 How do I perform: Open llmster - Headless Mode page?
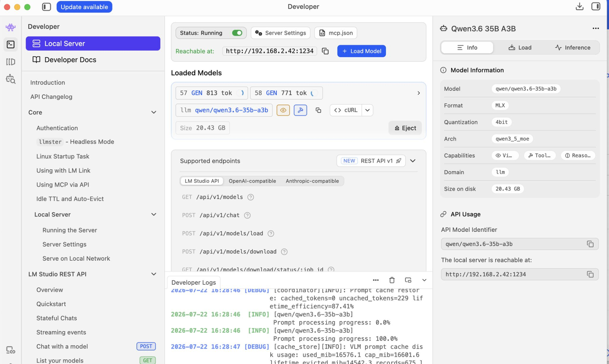tap(75, 142)
